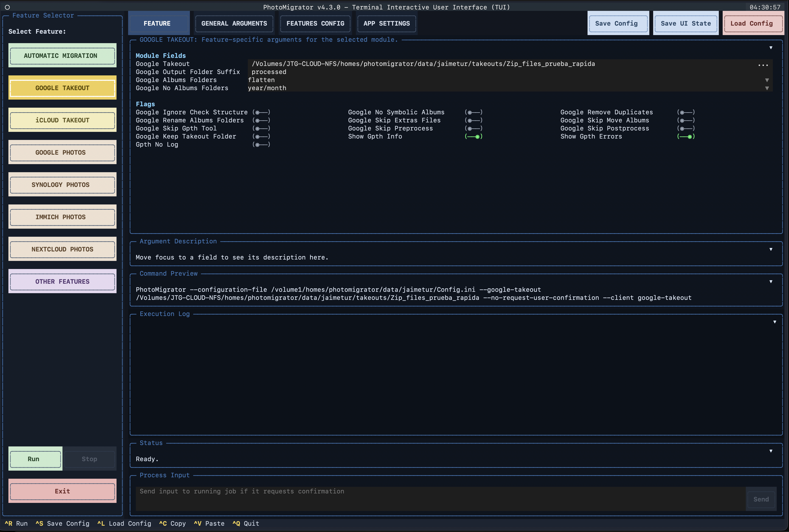Image resolution: width=789 pixels, height=532 pixels.
Task: Click the red Exit button
Action: coord(62,491)
